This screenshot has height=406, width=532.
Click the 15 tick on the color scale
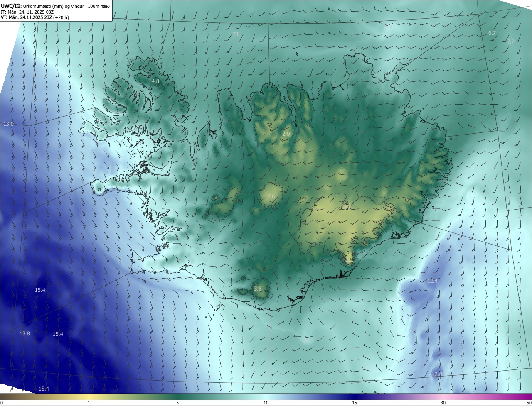click(x=355, y=403)
